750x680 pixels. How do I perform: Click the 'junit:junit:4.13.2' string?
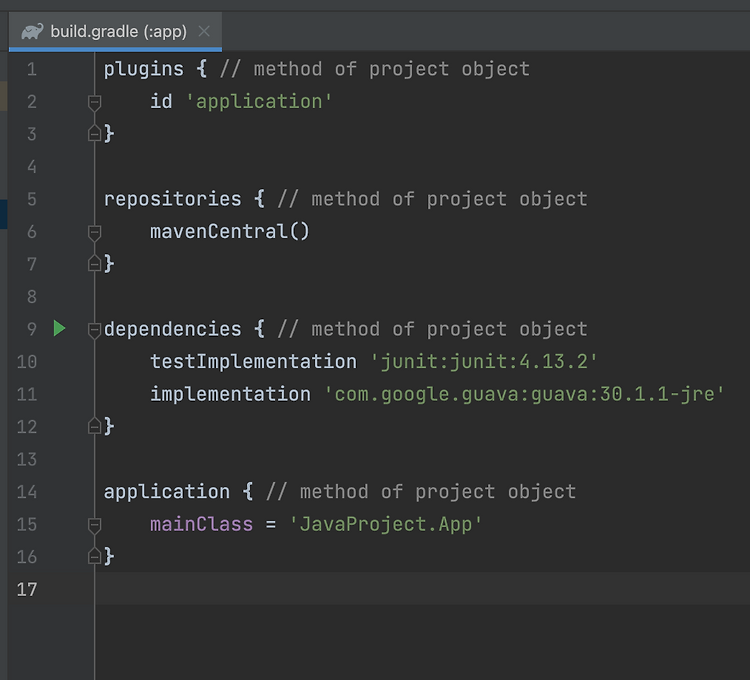pos(484,362)
